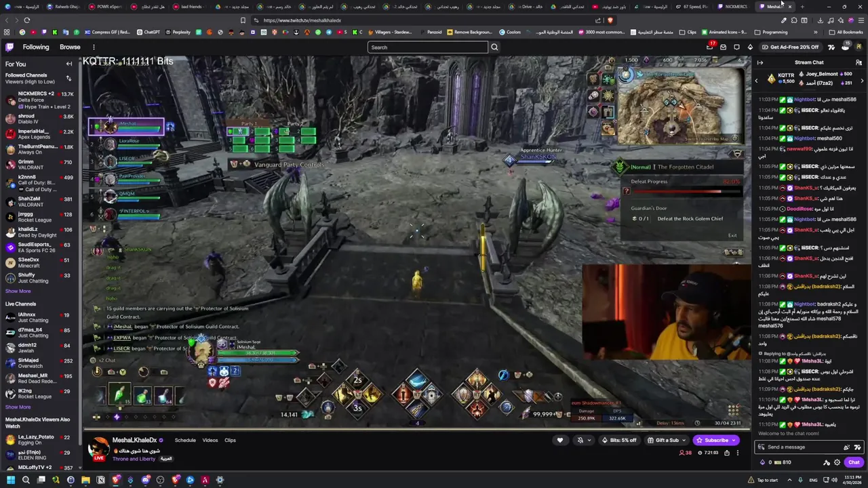Collapse the For You sidebar
This screenshot has width=868, height=488.
click(x=68, y=64)
